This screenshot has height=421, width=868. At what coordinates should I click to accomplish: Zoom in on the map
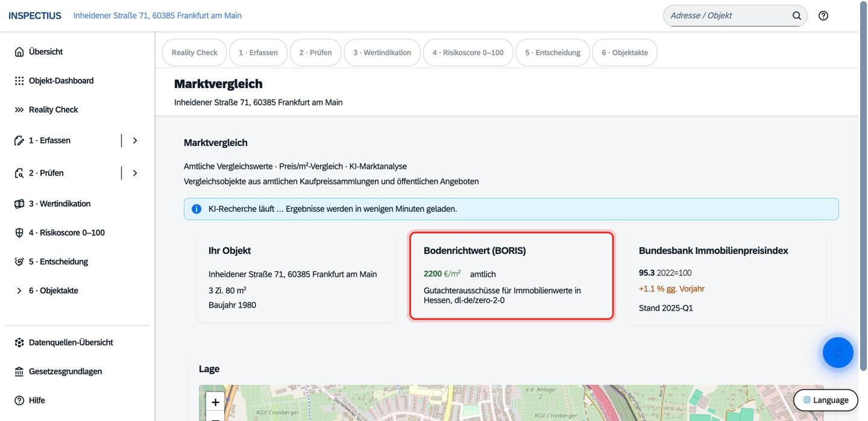coord(215,402)
